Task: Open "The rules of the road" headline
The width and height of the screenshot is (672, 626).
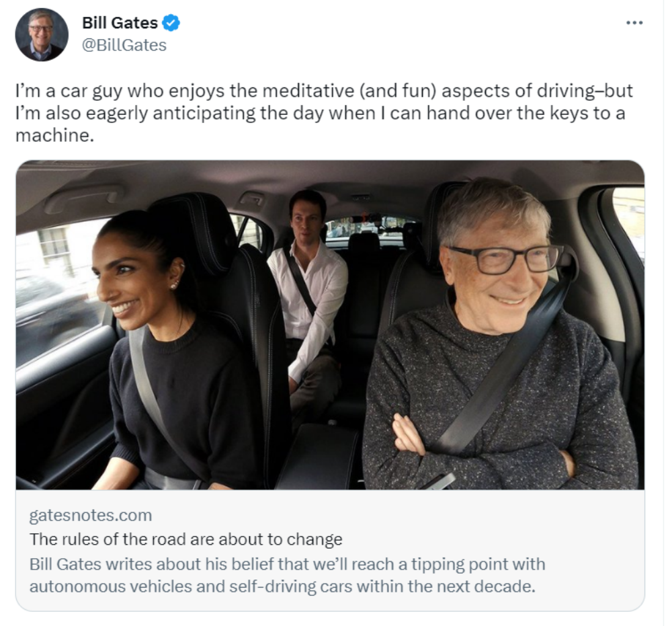Action: pyautogui.click(x=186, y=539)
